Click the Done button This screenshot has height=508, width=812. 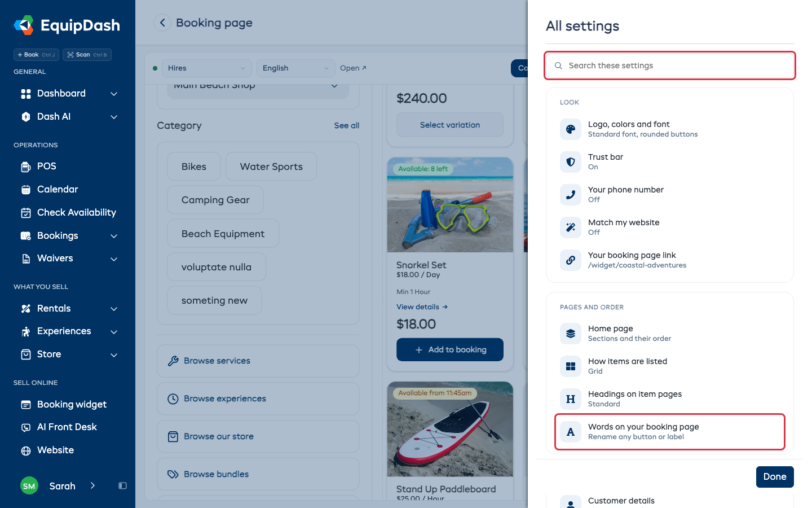pyautogui.click(x=775, y=477)
